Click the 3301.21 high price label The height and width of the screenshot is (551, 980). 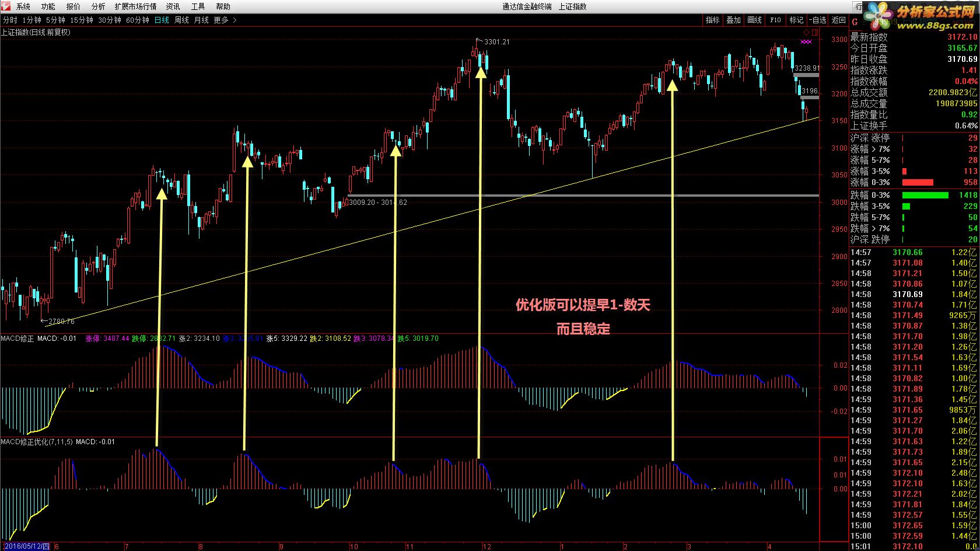pos(496,41)
